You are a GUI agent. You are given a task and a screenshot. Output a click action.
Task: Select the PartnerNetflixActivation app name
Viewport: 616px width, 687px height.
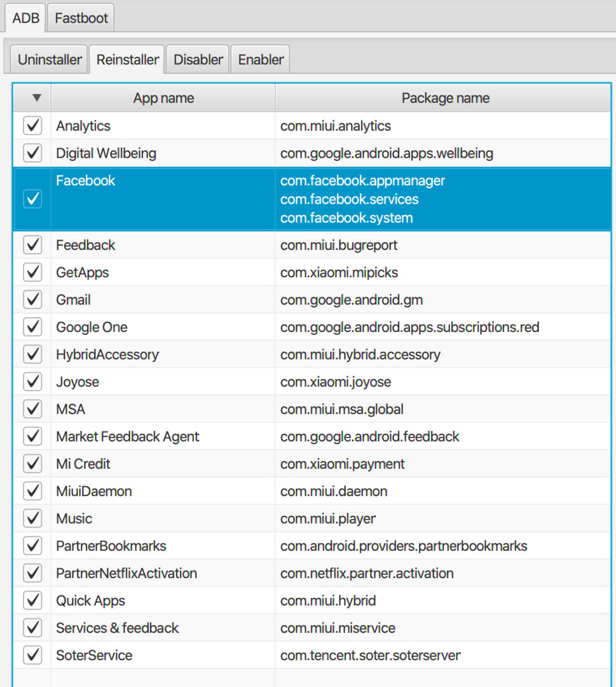(x=127, y=573)
